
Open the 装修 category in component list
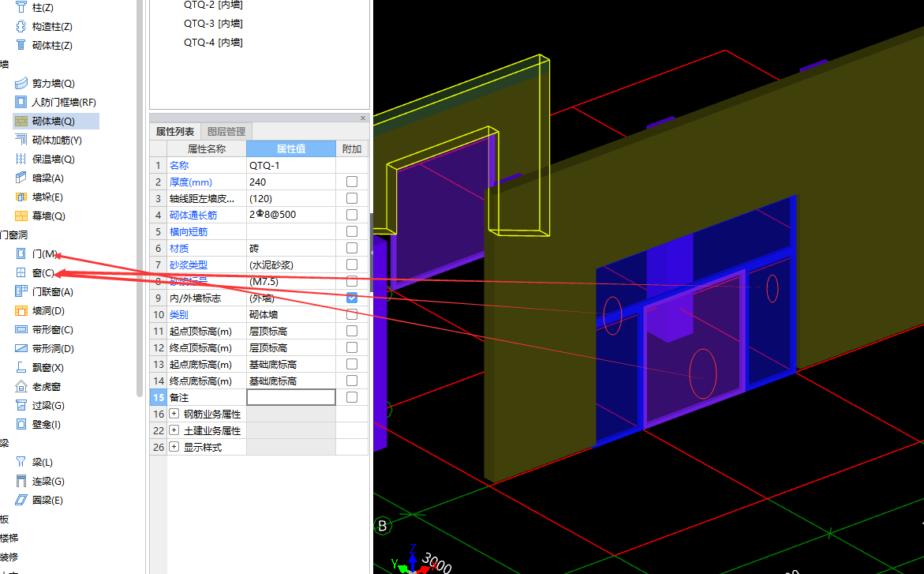point(9,557)
